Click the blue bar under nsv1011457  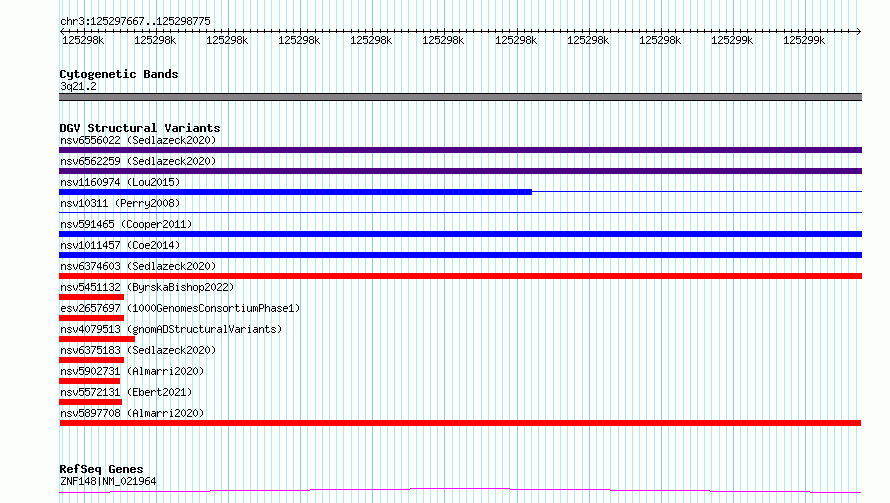(460, 255)
